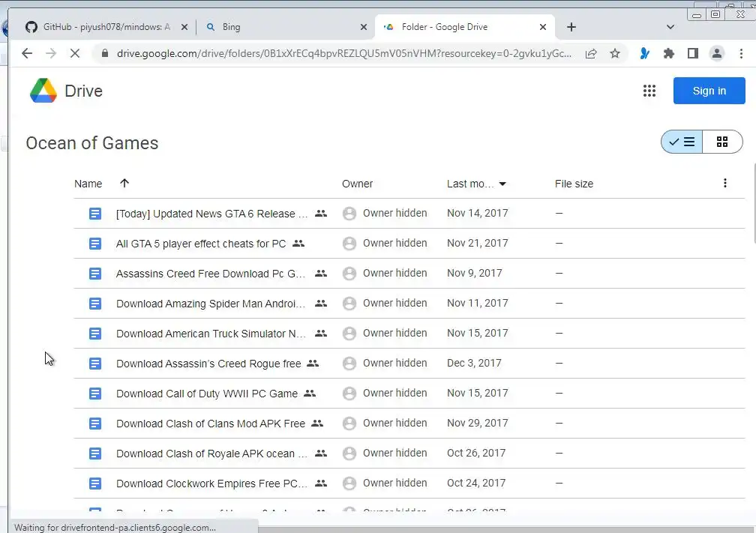
Task: View site information lock icon
Action: [105, 53]
